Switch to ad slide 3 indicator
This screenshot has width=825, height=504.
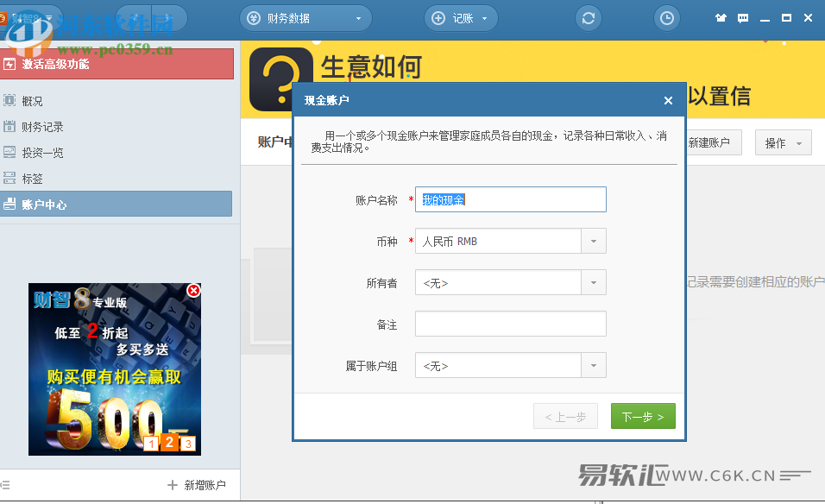coord(187,444)
